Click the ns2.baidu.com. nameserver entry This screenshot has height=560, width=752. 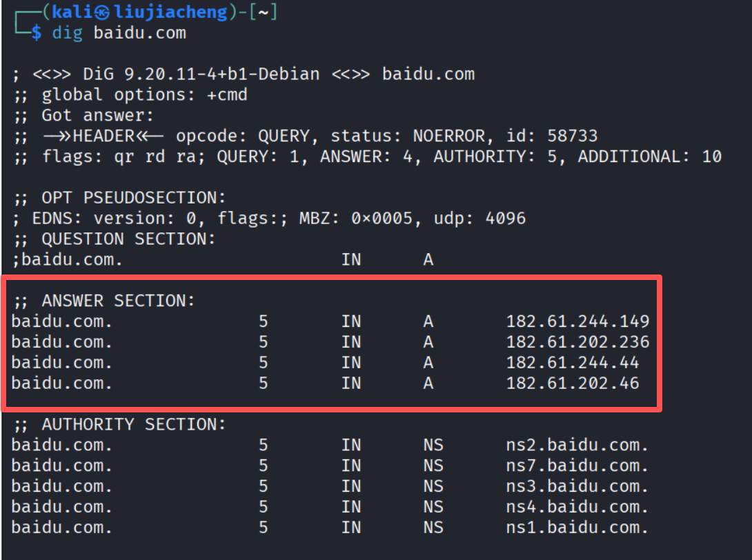coord(577,445)
